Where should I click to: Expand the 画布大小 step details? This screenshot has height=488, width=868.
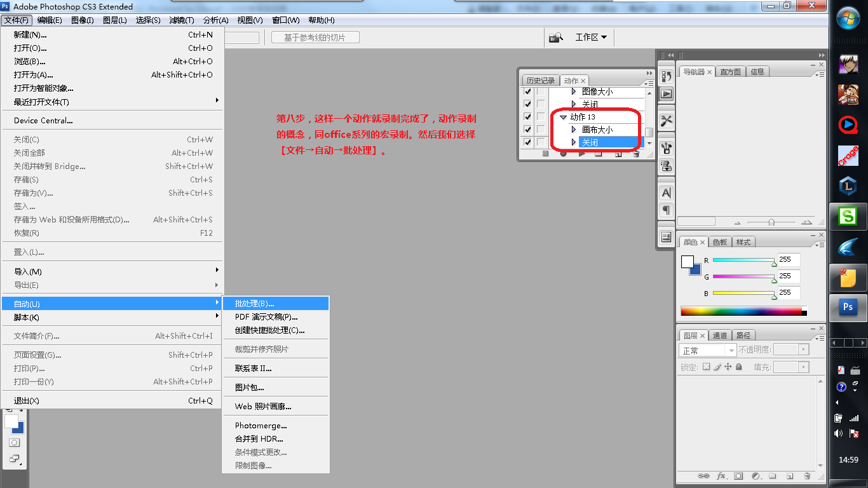574,130
